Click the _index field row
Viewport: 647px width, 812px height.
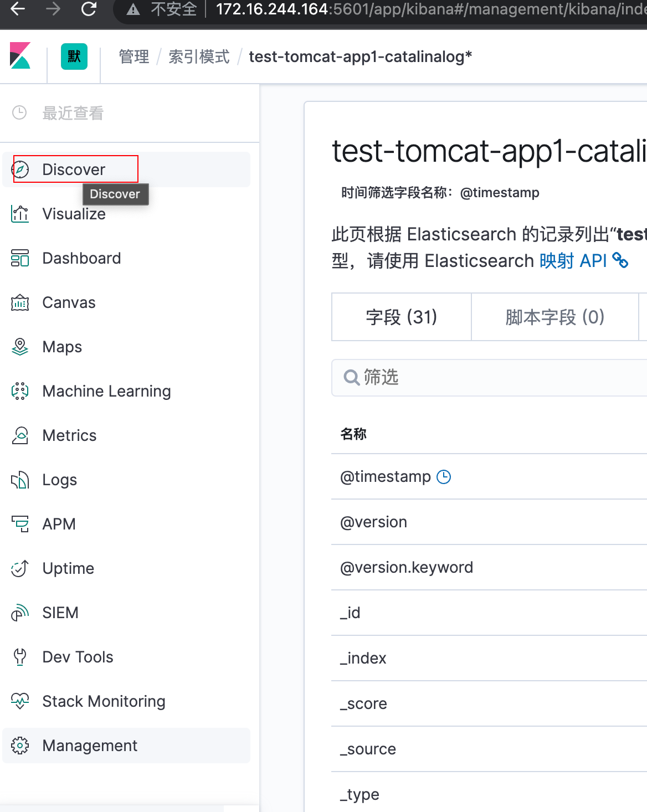[x=489, y=658]
